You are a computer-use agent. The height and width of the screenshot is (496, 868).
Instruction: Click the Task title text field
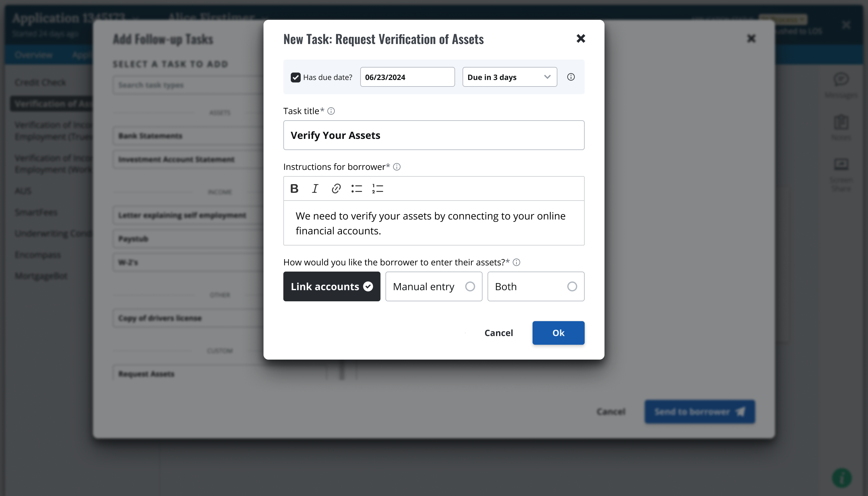tap(434, 135)
